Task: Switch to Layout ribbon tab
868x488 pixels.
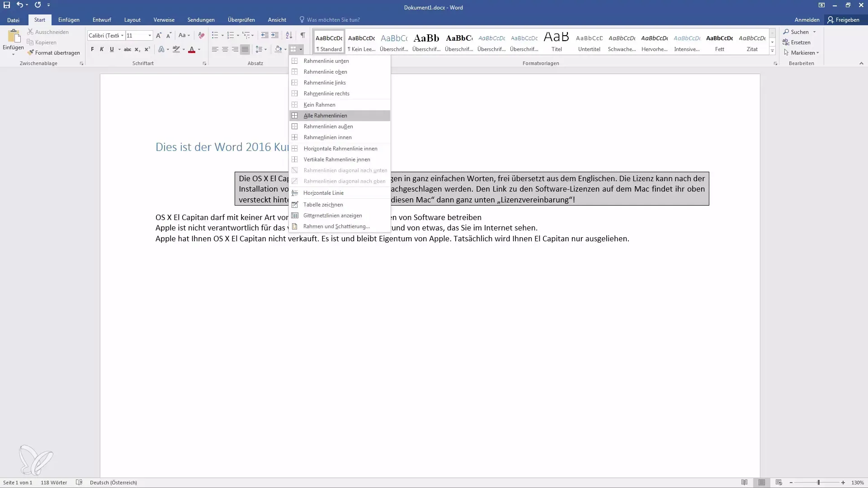Action: point(132,20)
